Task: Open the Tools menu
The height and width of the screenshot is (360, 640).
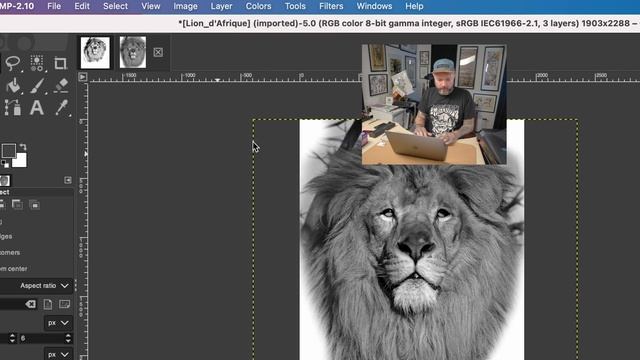Action: (295, 7)
